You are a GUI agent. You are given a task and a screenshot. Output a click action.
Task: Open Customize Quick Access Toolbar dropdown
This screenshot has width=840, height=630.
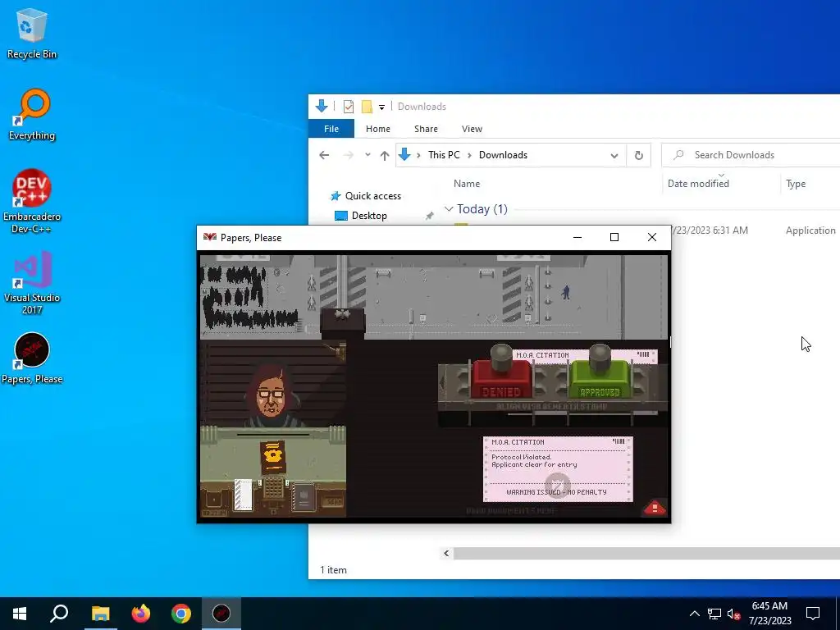tap(381, 107)
